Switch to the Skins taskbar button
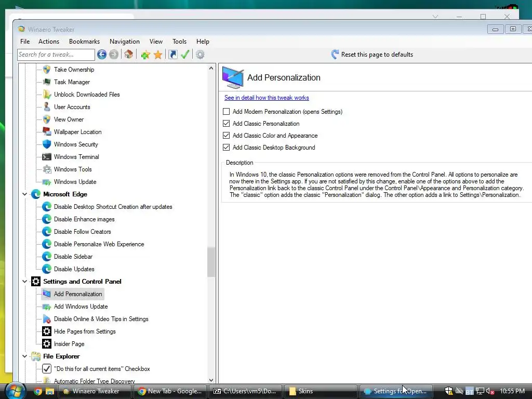 (x=320, y=391)
